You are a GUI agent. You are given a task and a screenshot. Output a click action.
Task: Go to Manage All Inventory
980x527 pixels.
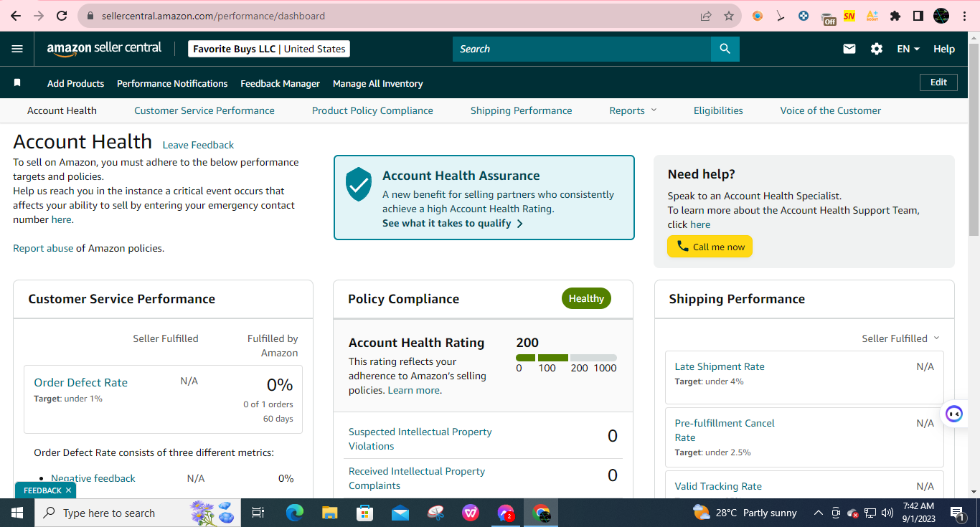point(378,83)
